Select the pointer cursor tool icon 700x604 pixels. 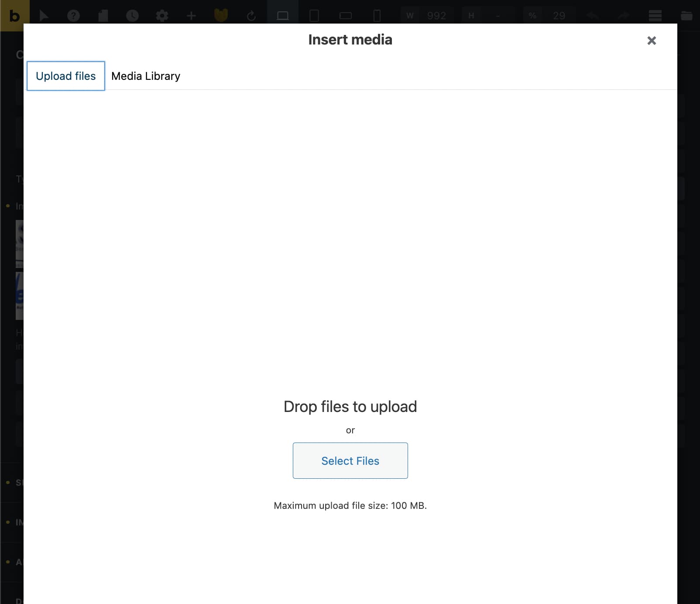[44, 16]
